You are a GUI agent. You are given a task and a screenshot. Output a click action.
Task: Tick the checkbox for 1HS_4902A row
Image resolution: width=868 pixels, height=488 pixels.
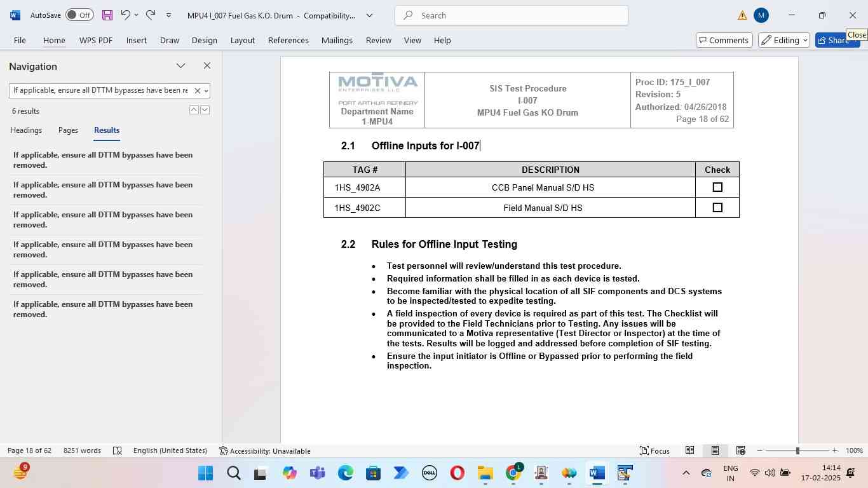coord(717,187)
